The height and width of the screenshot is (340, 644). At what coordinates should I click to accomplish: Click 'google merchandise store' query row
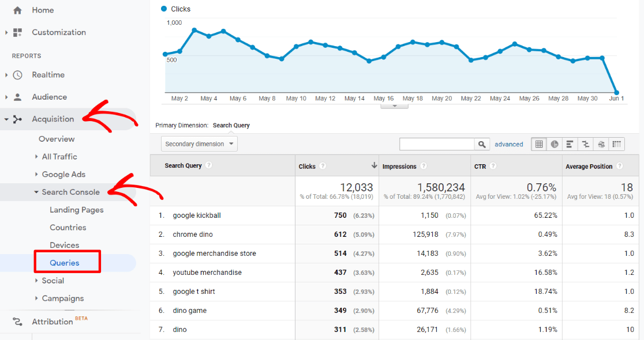pyautogui.click(x=214, y=254)
